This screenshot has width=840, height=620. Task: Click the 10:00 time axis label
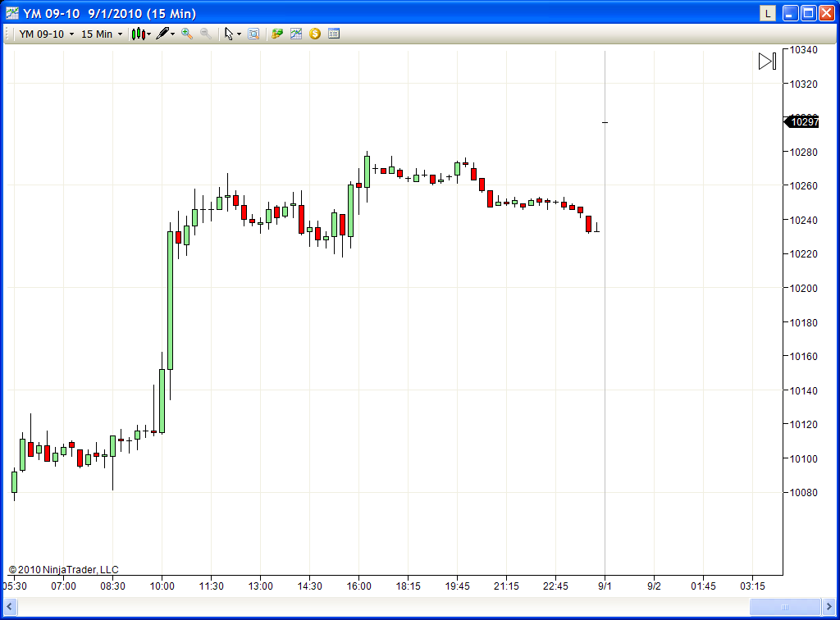click(162, 586)
